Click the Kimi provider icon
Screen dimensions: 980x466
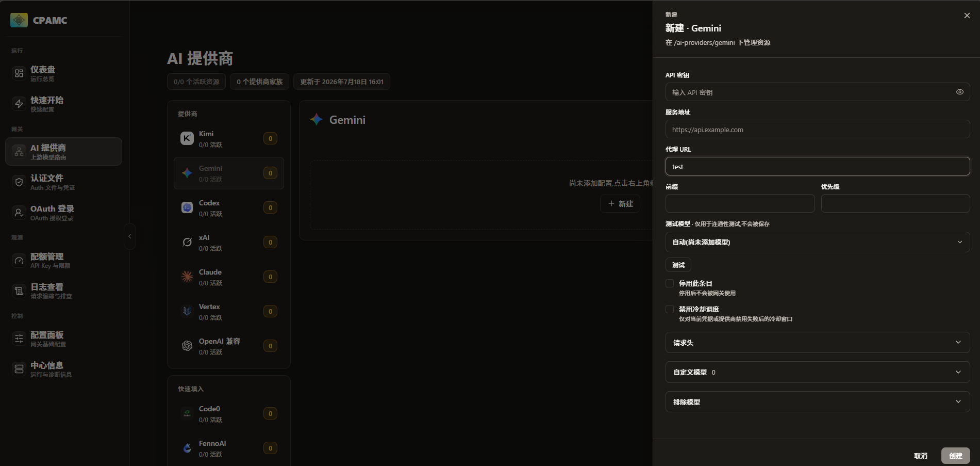tap(187, 138)
